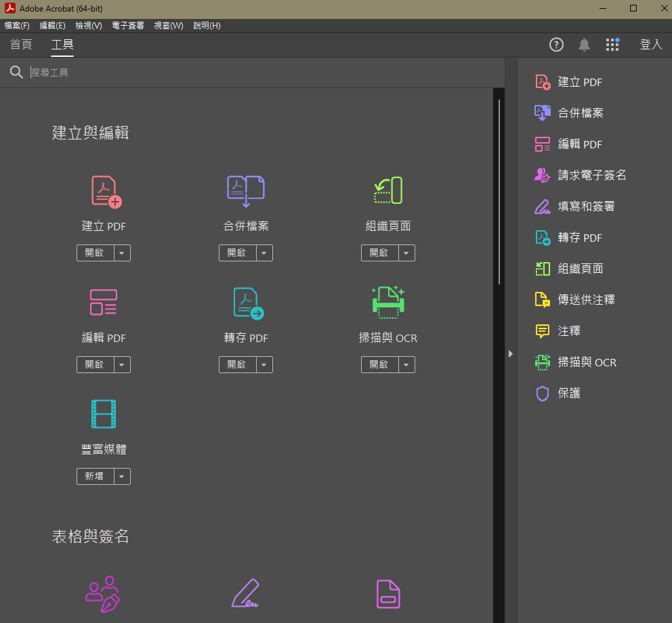The width and height of the screenshot is (672, 623).
Task: Collapse the right pane with arrow handle
Action: 511,353
